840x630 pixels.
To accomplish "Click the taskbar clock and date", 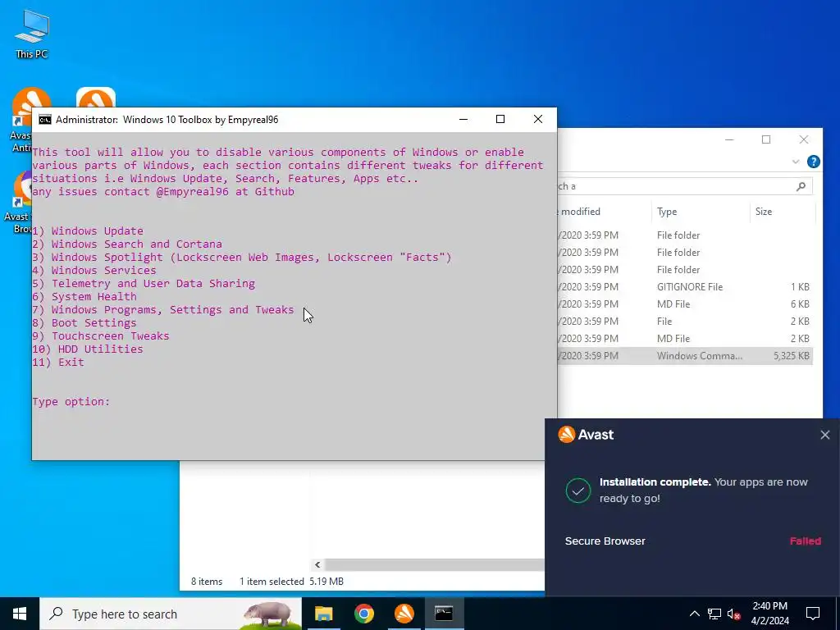I will coord(769,614).
